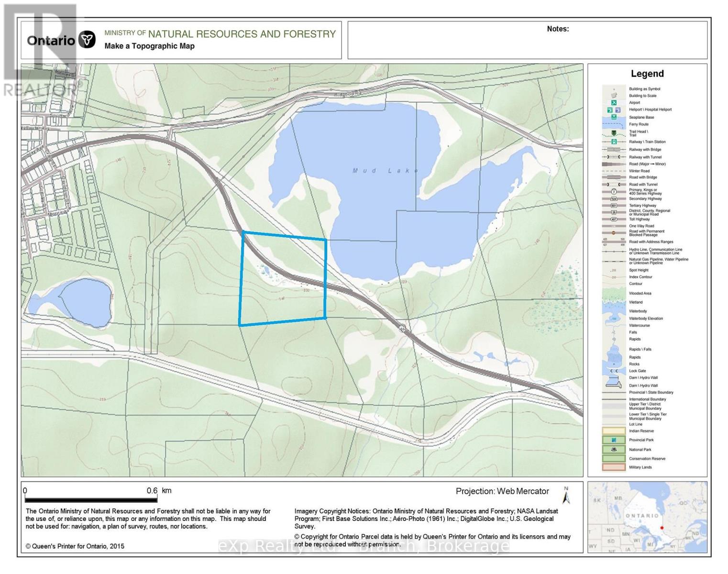Click the north arrow compass icon
The width and height of the screenshot is (728, 574).
[566, 496]
